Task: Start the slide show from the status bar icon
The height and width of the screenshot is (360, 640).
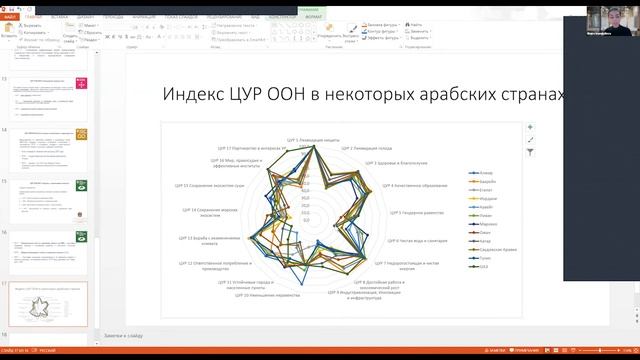Action: pyautogui.click(x=573, y=351)
